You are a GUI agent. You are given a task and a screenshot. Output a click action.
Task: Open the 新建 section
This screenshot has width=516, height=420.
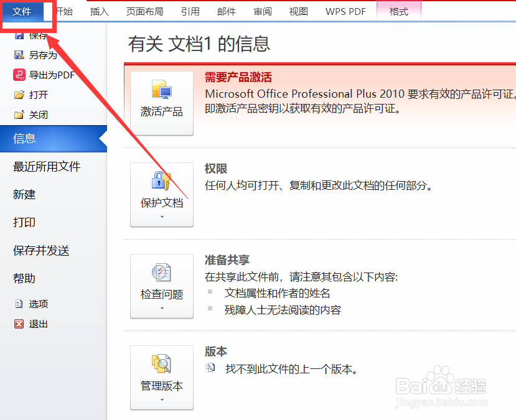24,194
